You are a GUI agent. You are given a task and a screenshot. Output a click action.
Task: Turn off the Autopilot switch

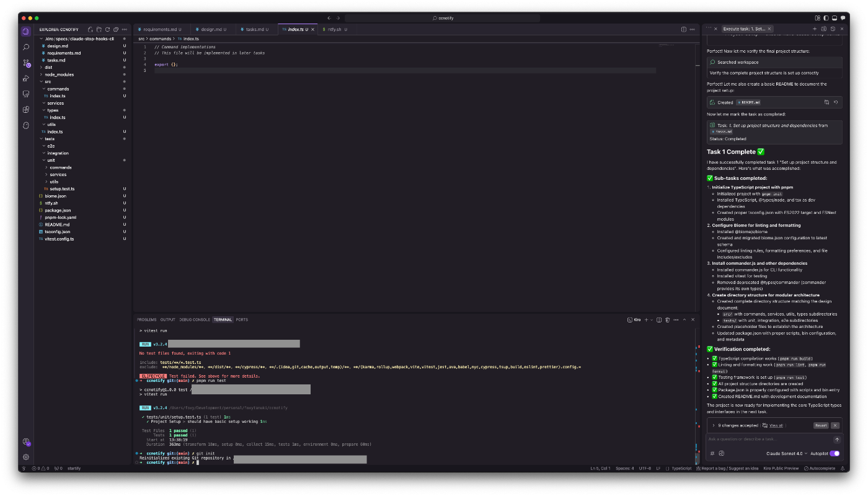[835, 453]
